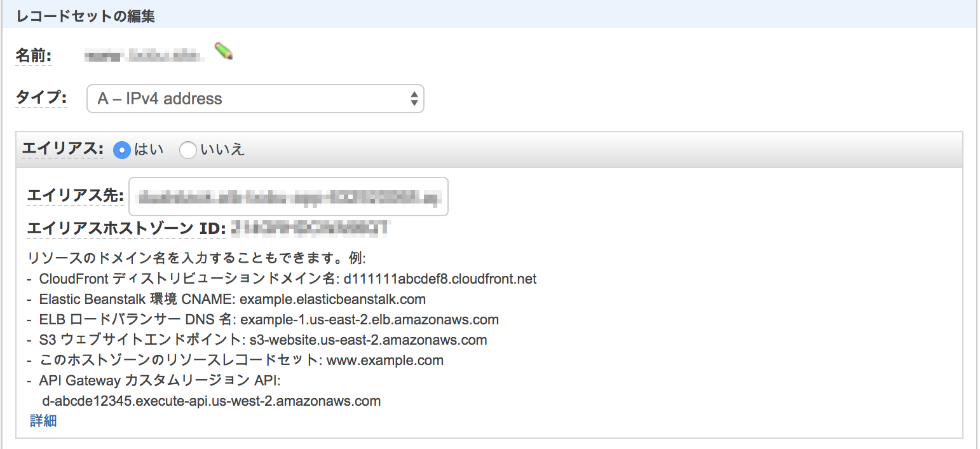The width and height of the screenshot is (980, 449).
Task: Open the 詳細 link
Action: [x=42, y=420]
